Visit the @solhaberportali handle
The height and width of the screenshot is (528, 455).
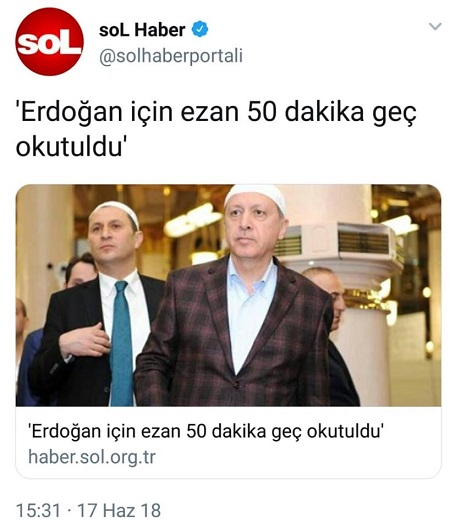pyautogui.click(x=171, y=56)
